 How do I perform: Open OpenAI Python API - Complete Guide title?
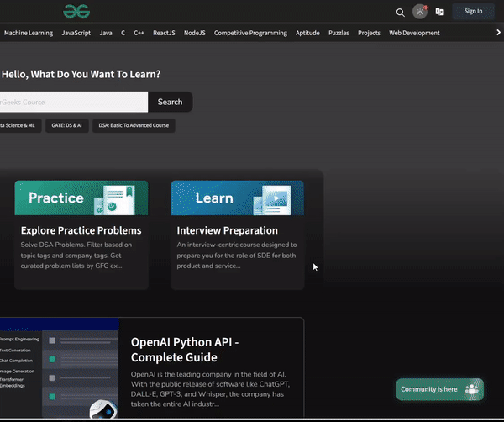tap(185, 350)
